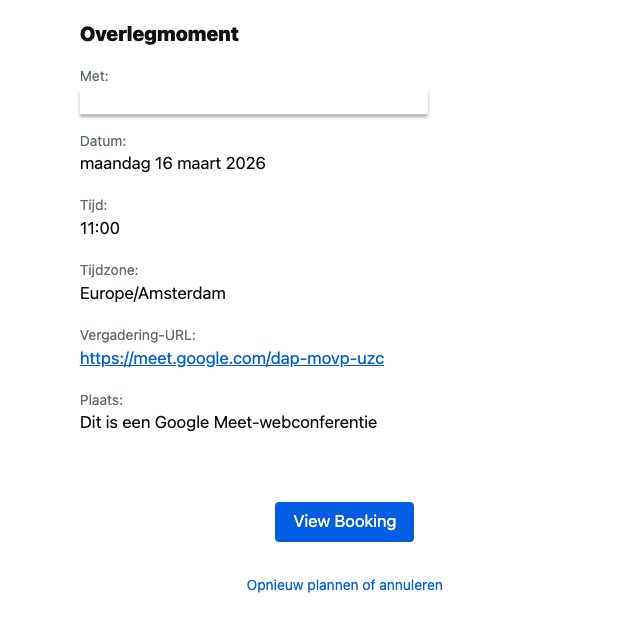Click the Plaats: label
Viewport: 641px width, 617px height.
(100, 400)
